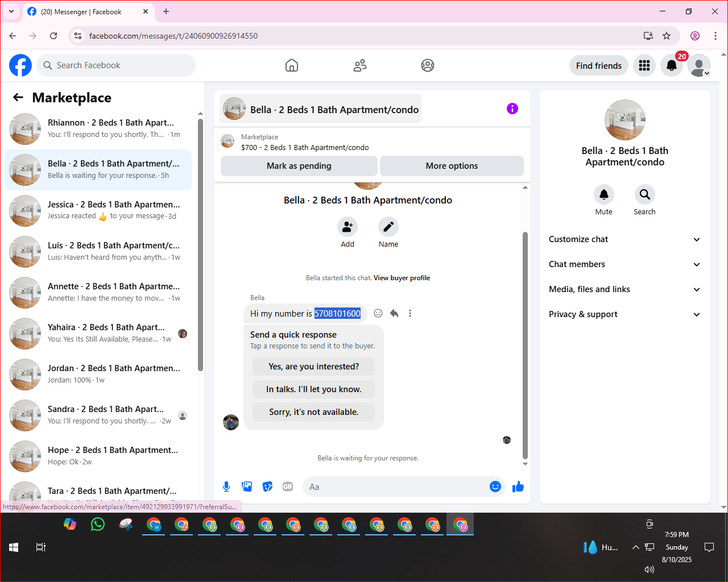
Task: Open Copilot from the taskbar
Action: pos(70,524)
